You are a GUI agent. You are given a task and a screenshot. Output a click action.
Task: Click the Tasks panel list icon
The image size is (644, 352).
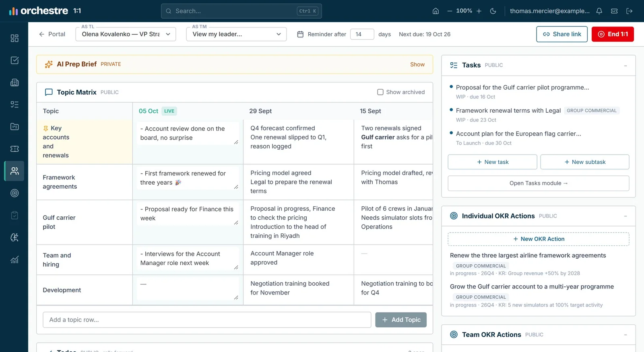(x=454, y=65)
